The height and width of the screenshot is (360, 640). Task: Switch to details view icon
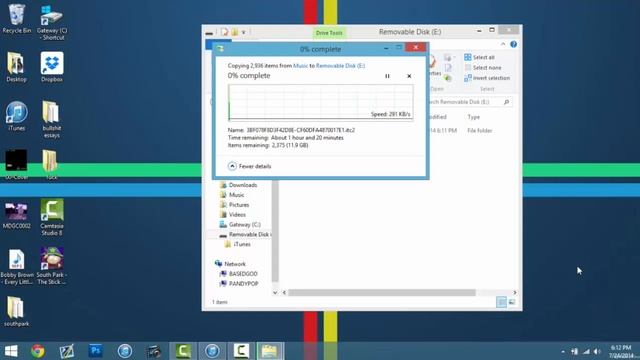501,302
